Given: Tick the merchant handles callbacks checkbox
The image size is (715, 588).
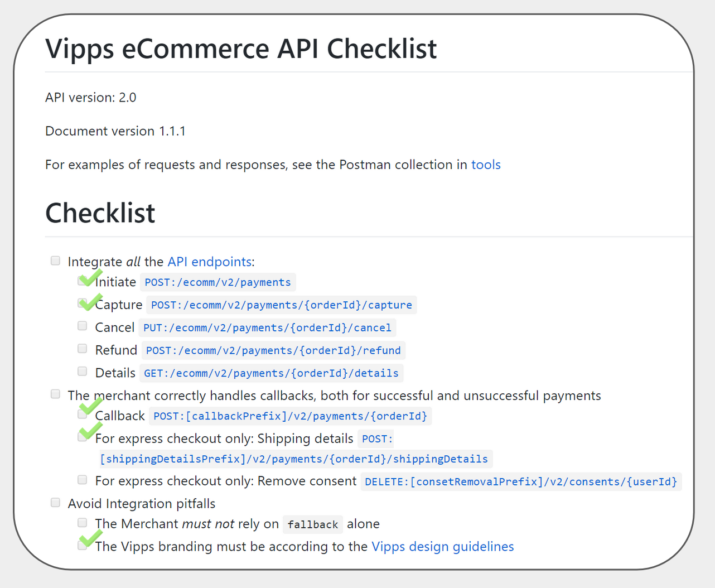Looking at the screenshot, I should [55, 394].
